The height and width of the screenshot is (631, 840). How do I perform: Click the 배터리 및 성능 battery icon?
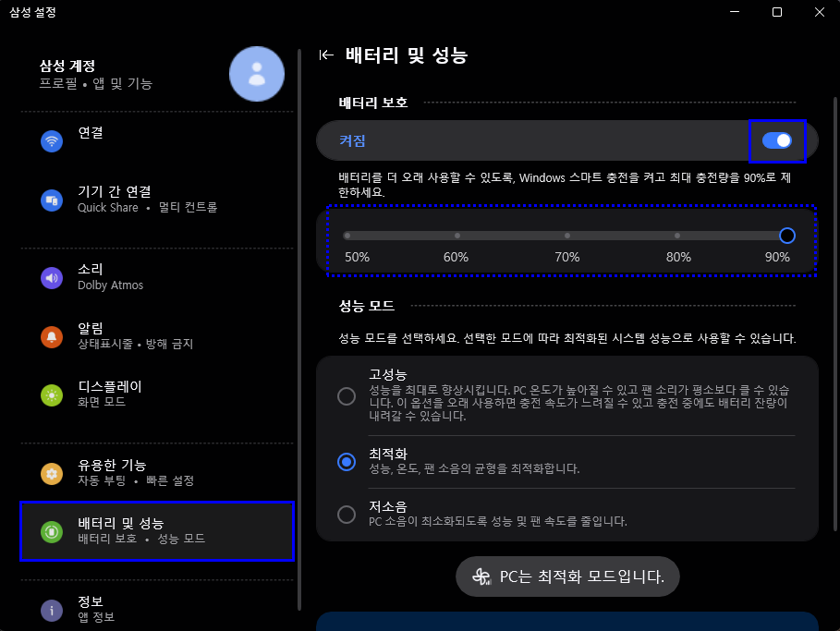coord(52,531)
